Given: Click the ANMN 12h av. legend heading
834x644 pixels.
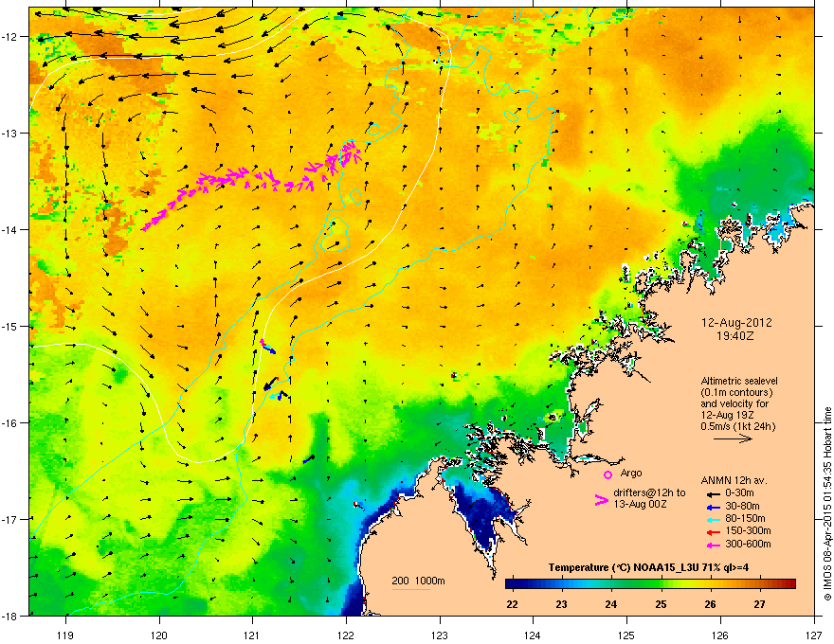Looking at the screenshot, I should [734, 480].
